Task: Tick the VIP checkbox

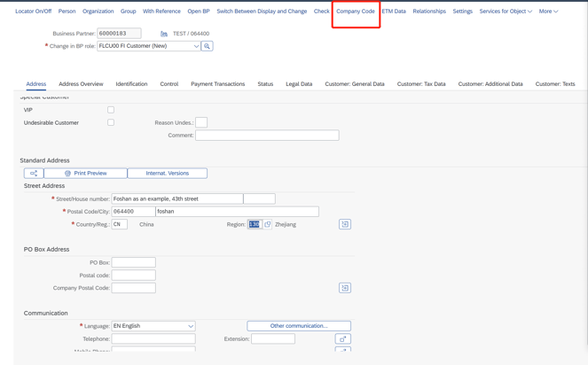Action: pos(111,110)
